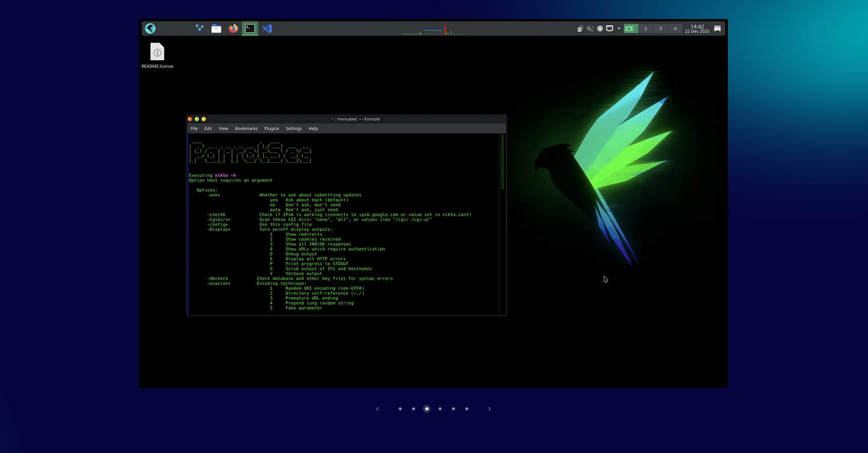868x453 pixels.
Task: Open the brightness and power tray icon
Action: pyautogui.click(x=599, y=28)
